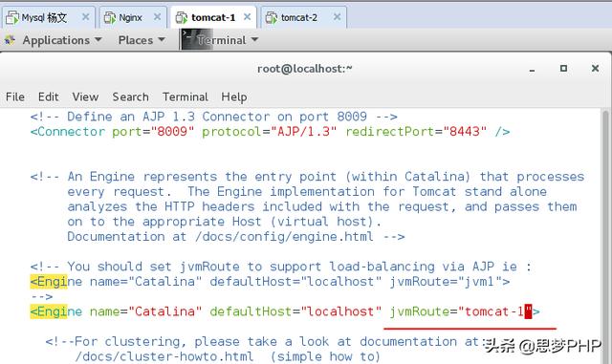Click the protocol="AJP/1.3" attribute
The image size is (612, 364).
(x=269, y=132)
